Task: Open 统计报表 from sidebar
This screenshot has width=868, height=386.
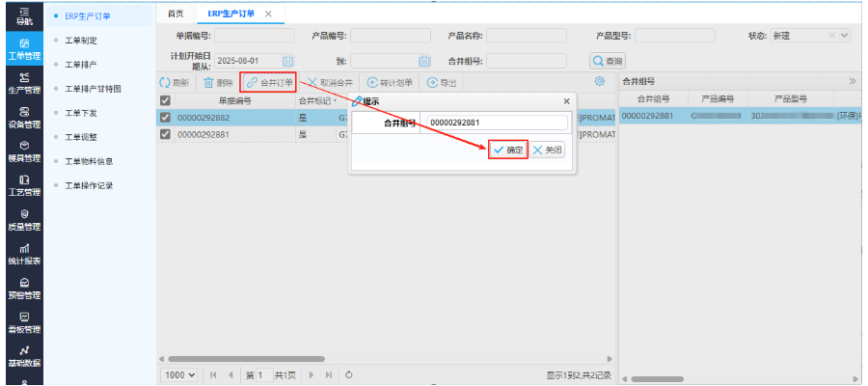Action: tap(24, 254)
